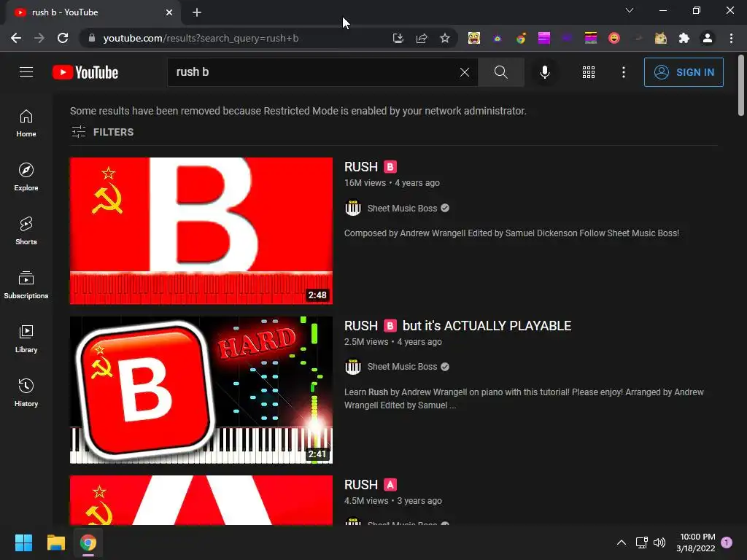Open Sheet Music Boss channel under RUSH B
Screen dimensions: 747x560
click(402, 208)
